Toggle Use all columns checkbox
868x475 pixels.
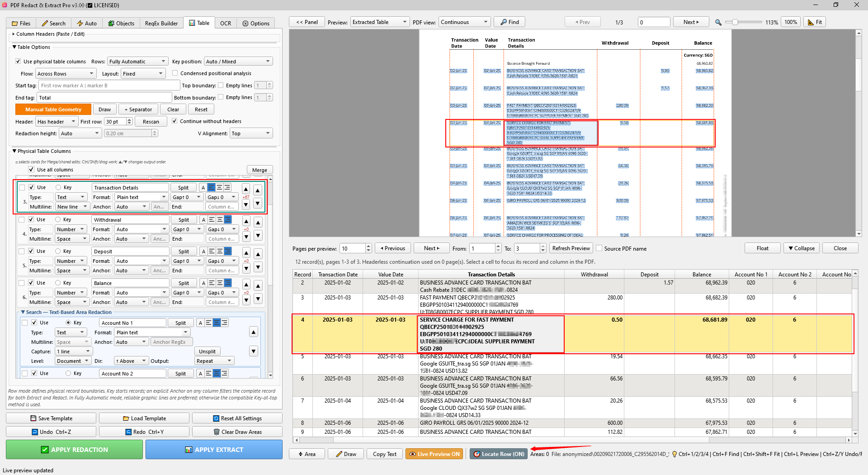coord(31,170)
